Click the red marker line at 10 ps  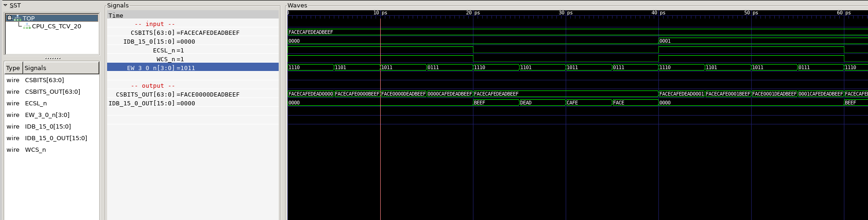pyautogui.click(x=380, y=116)
